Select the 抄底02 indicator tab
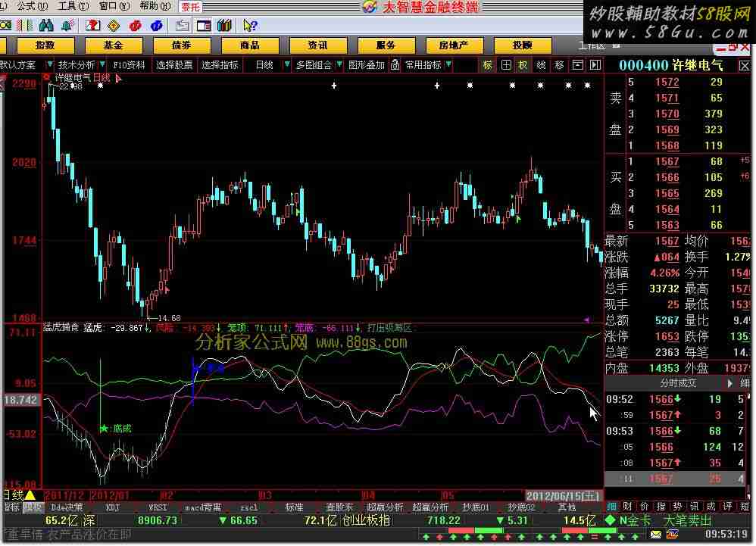Image resolution: width=756 pixels, height=546 pixels. (521, 507)
